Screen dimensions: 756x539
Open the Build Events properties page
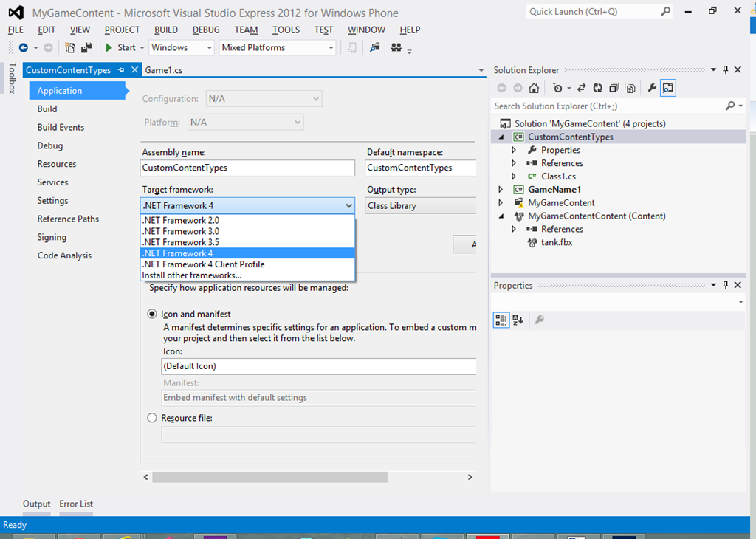61,127
